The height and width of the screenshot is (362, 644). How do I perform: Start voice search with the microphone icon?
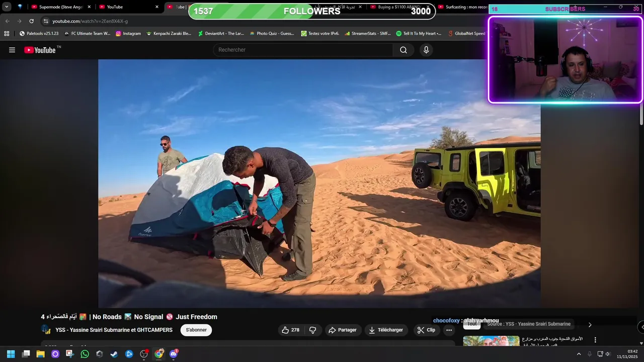[x=426, y=50]
